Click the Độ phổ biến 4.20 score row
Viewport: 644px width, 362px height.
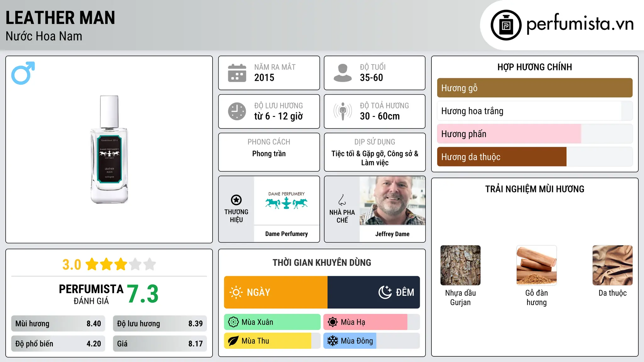(58, 343)
